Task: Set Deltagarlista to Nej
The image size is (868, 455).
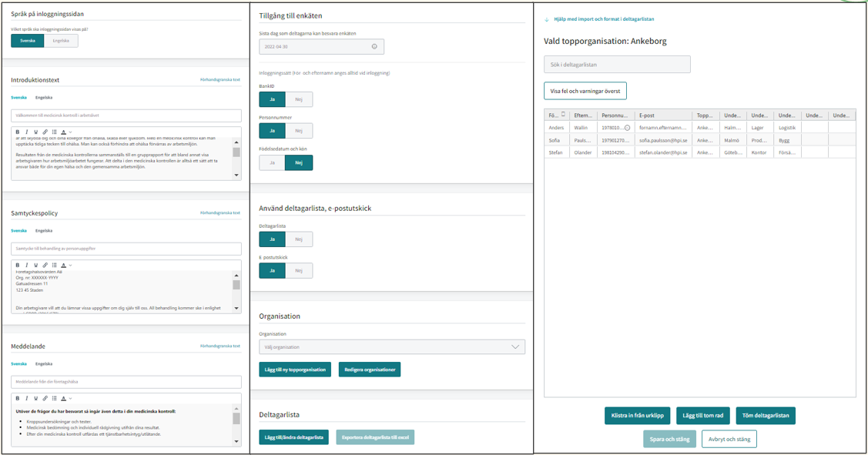Action: tap(299, 239)
